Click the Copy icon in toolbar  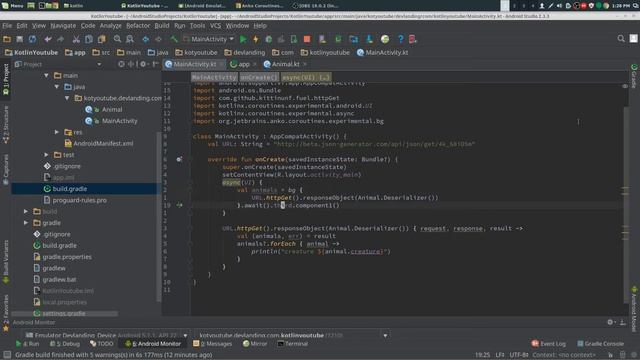pyautogui.click(x=89, y=39)
